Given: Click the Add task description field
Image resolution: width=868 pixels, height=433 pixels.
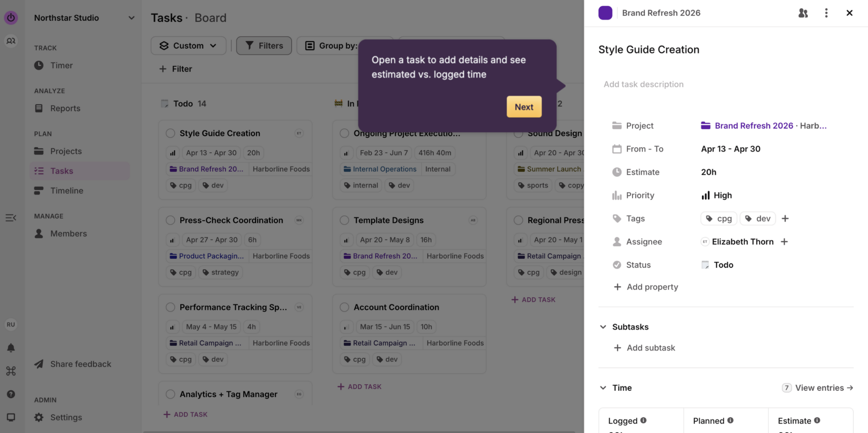Looking at the screenshot, I should point(726,84).
